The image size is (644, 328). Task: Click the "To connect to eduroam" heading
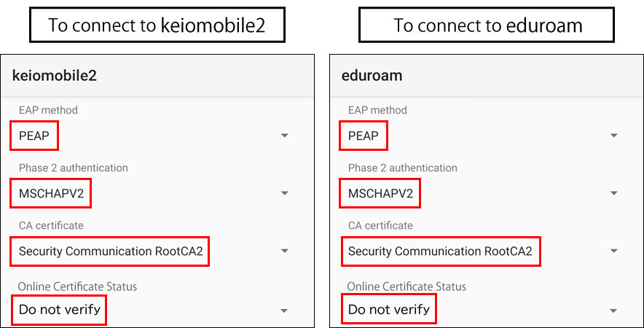tap(488, 26)
